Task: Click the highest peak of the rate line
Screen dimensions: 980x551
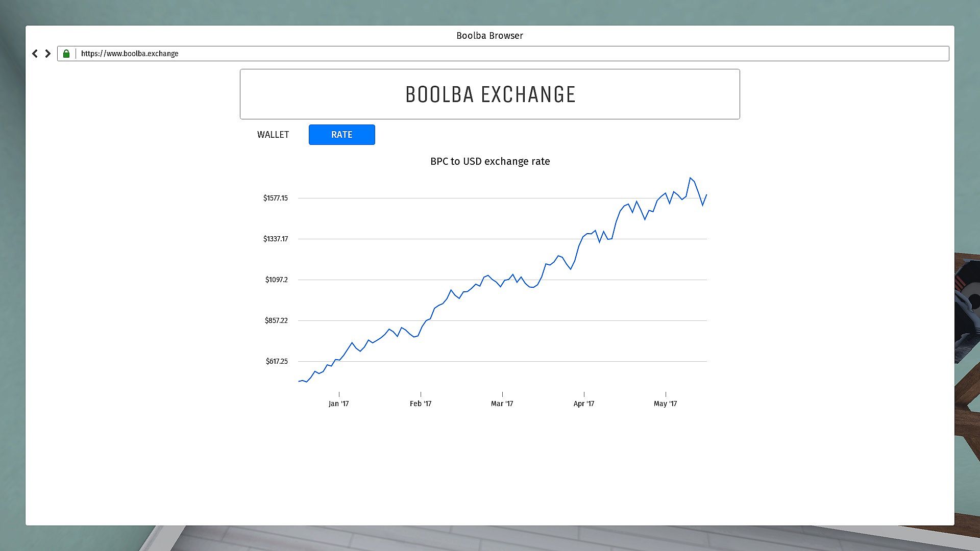Action: (x=690, y=178)
